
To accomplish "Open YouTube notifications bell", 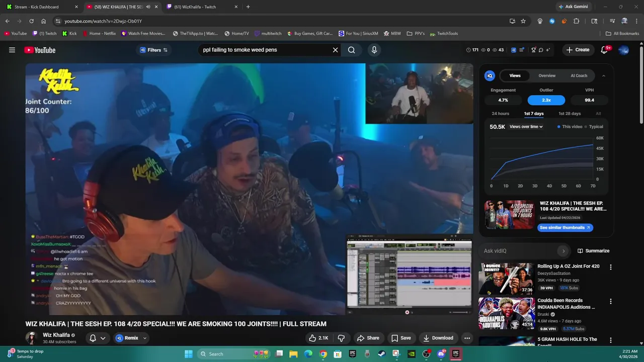I will click(605, 50).
